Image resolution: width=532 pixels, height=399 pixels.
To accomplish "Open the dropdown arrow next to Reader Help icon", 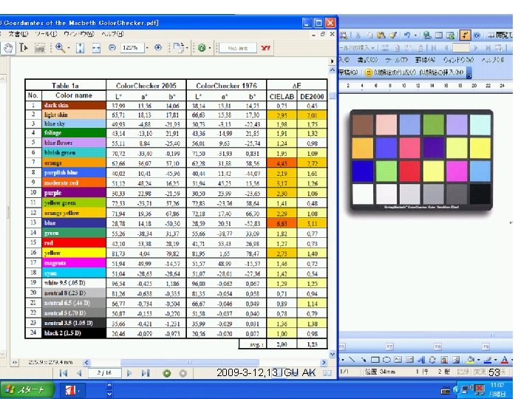I will (209, 48).
